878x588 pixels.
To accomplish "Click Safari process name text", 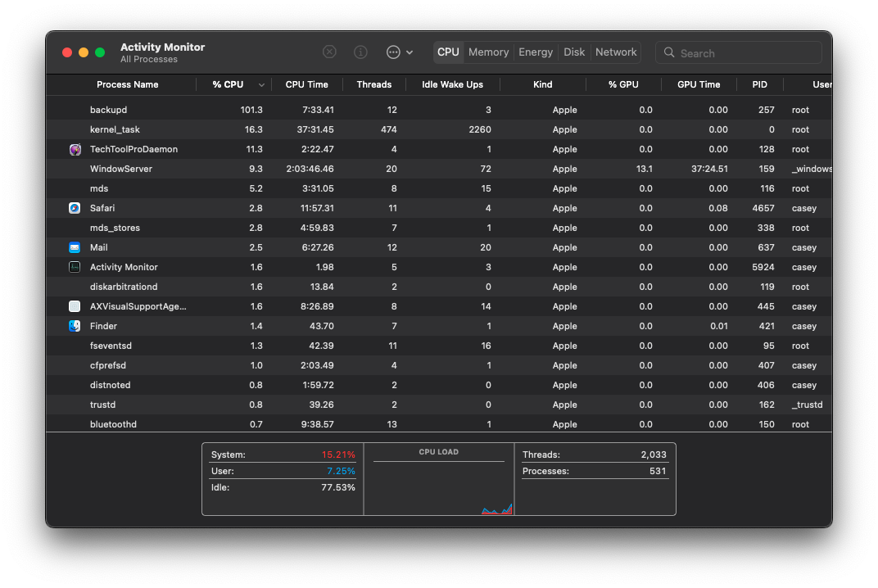I will point(102,208).
